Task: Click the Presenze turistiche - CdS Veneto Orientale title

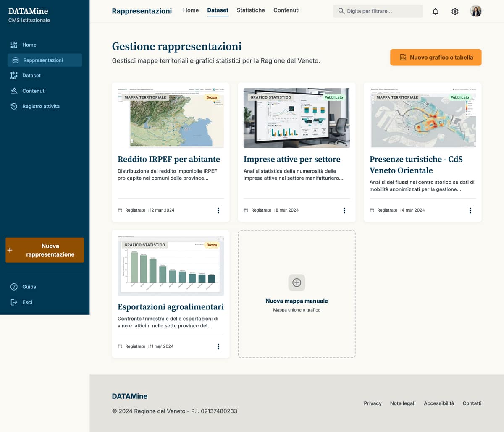Action: point(416,165)
